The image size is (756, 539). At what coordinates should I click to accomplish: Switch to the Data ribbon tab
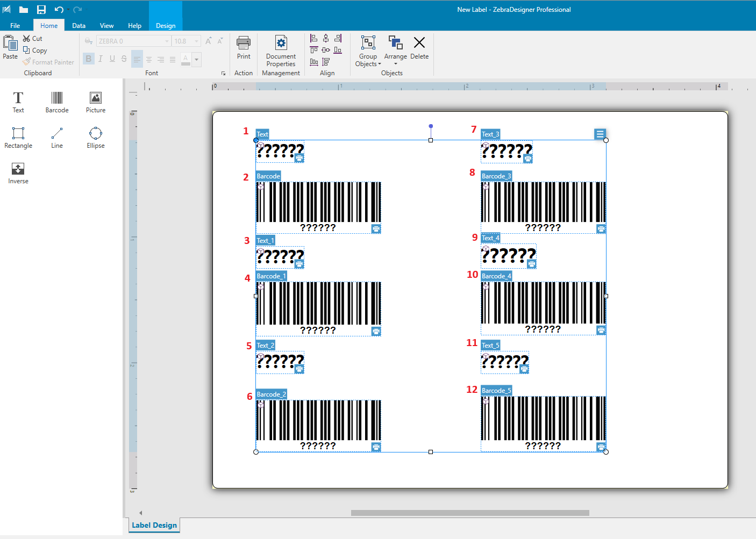pos(79,25)
